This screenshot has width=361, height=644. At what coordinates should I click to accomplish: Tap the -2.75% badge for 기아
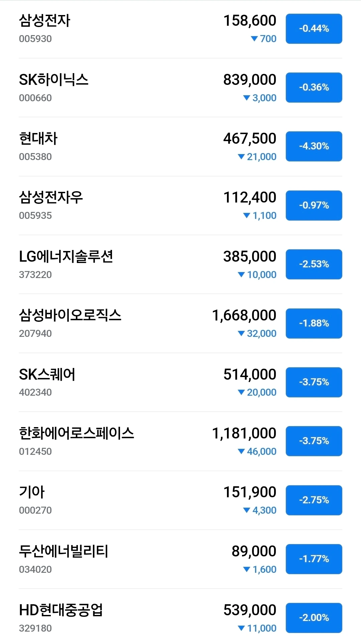314,500
